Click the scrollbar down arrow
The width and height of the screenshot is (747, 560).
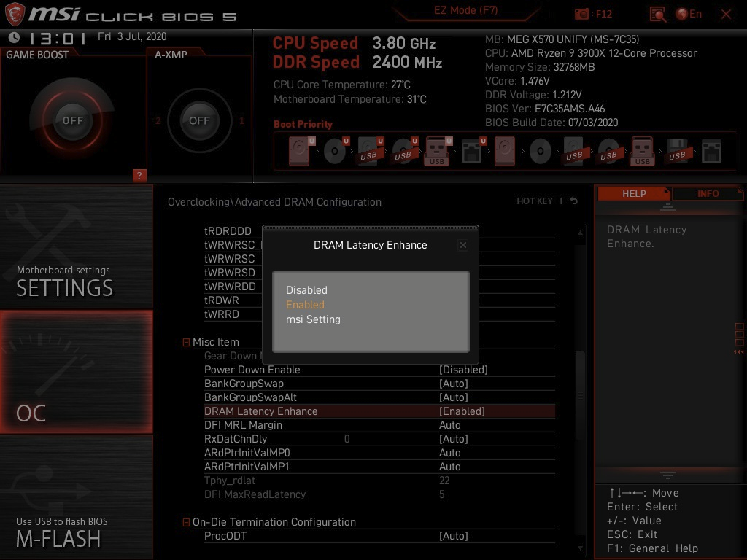(580, 548)
